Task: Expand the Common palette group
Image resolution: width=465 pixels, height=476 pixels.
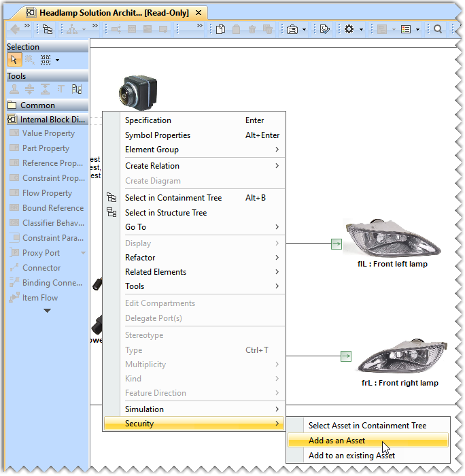Action: tap(37, 105)
